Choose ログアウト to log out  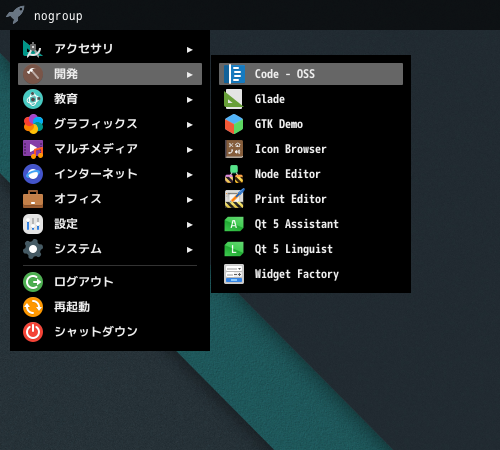[110, 282]
